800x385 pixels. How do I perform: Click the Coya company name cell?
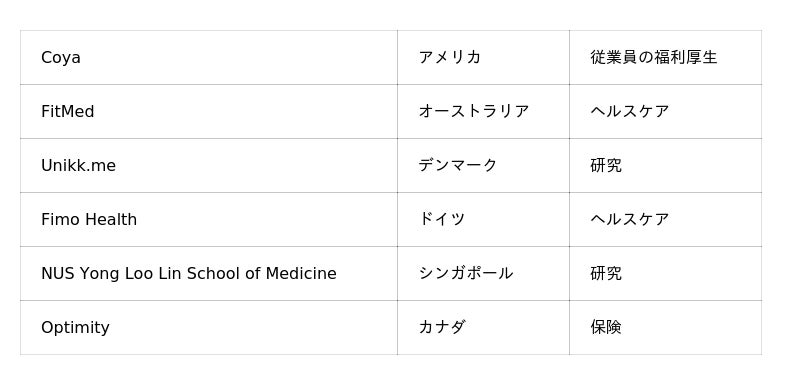click(209, 58)
